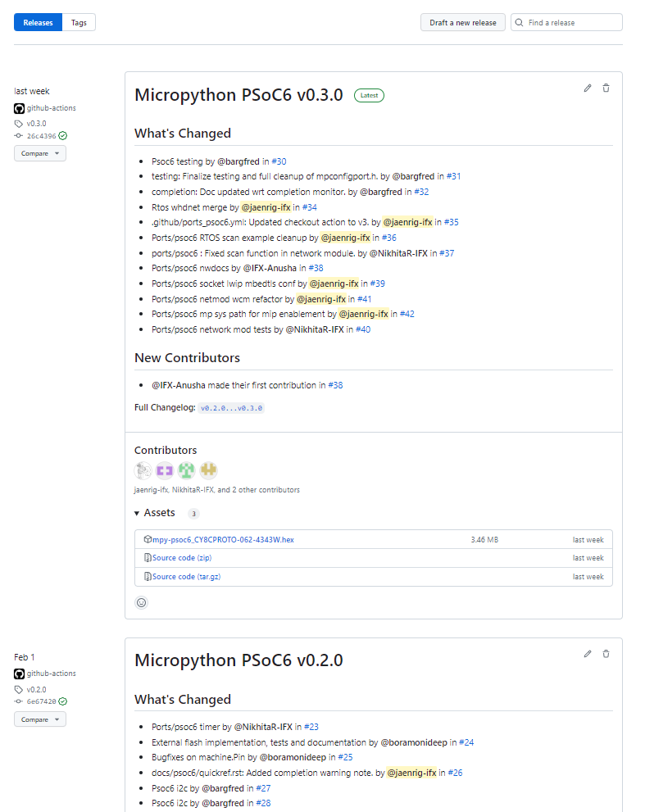Click Draft a new release button

coord(462,23)
